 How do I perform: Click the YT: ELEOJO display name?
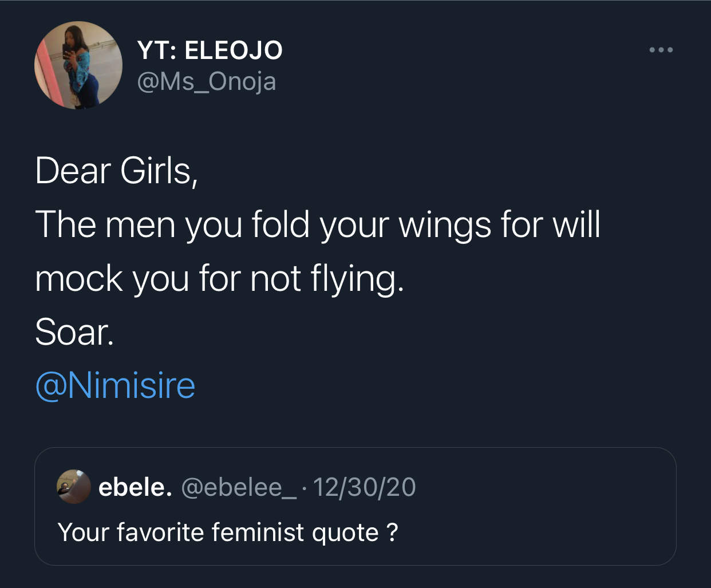coord(210,50)
